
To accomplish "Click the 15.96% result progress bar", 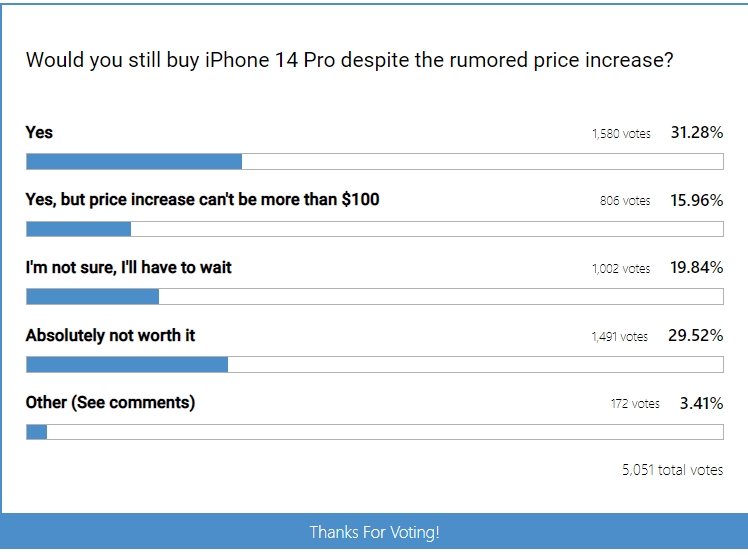I will click(x=374, y=229).
